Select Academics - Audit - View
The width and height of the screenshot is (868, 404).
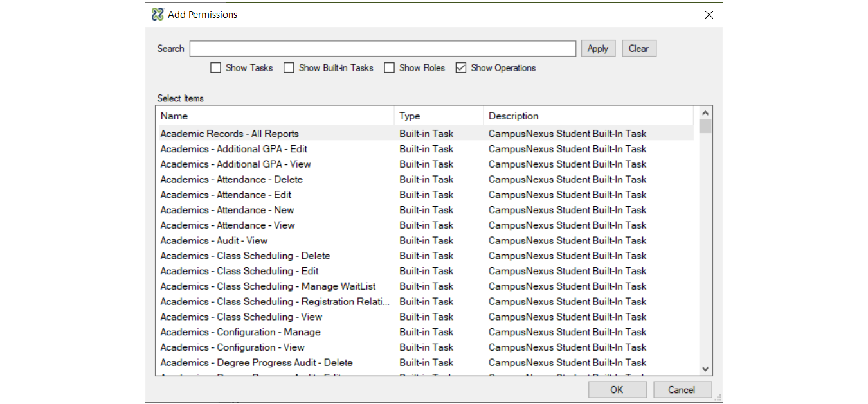(x=425, y=241)
